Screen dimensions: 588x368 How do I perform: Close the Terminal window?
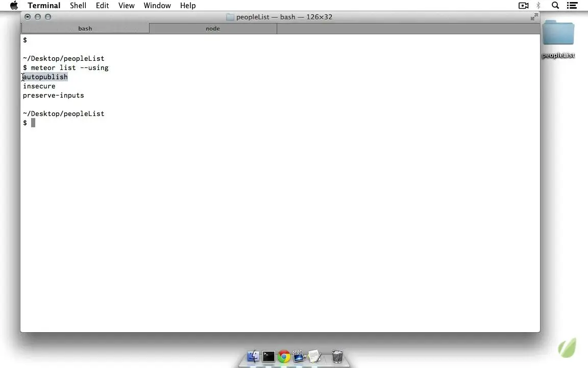click(x=28, y=17)
